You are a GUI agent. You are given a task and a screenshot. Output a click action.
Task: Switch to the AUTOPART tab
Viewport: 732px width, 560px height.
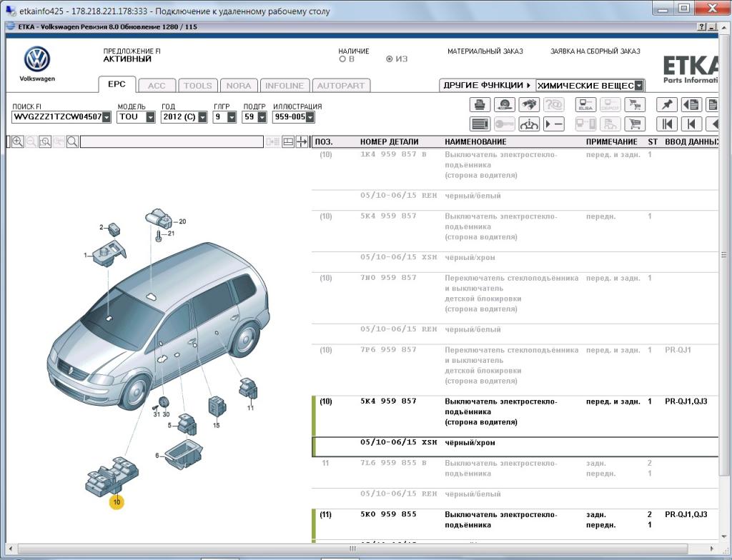pos(341,86)
